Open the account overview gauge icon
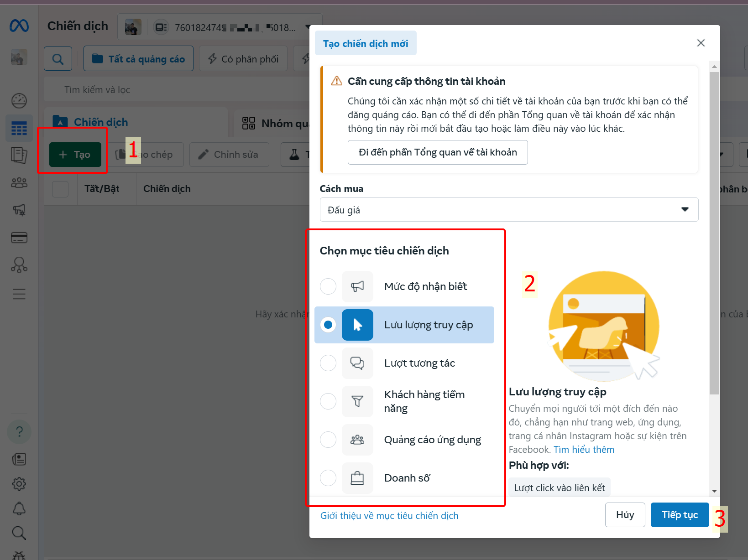Viewport: 748px width, 560px height. tap(19, 101)
